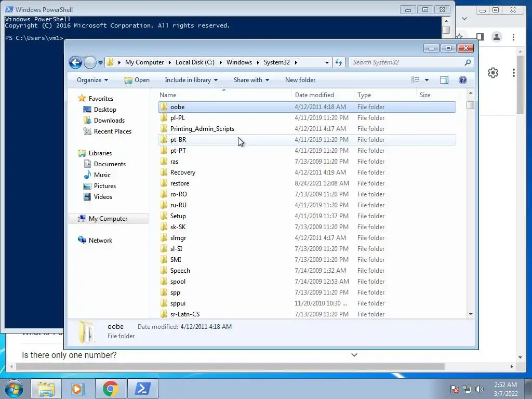Show the preview pane
Screen dimensions: 532x399
tap(444, 80)
